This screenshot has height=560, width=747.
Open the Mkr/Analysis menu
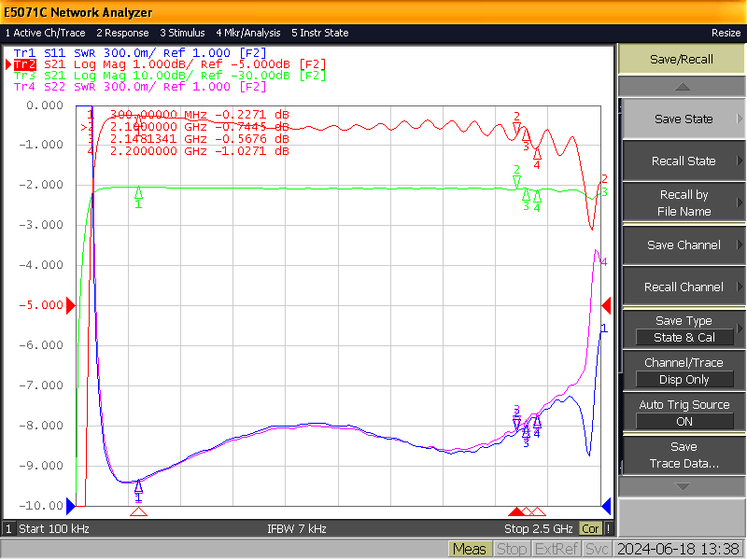[247, 33]
